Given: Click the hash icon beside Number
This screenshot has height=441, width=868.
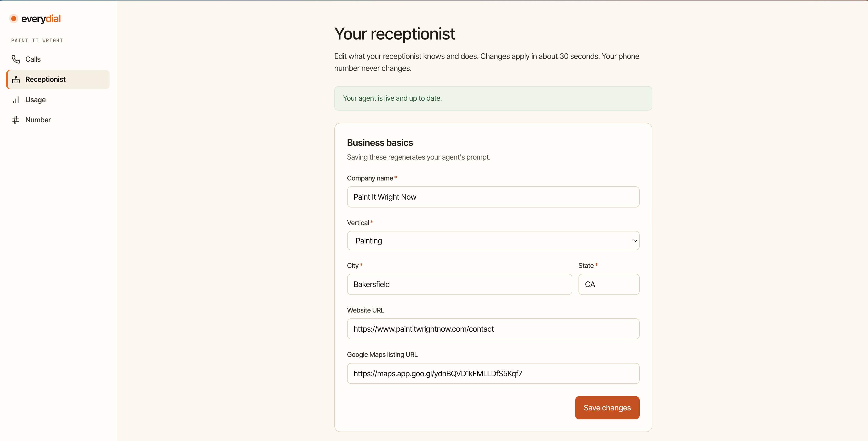Looking at the screenshot, I should [x=16, y=120].
